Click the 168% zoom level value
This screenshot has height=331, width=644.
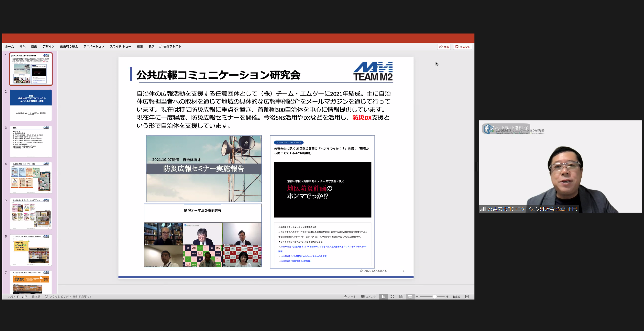(x=456, y=297)
